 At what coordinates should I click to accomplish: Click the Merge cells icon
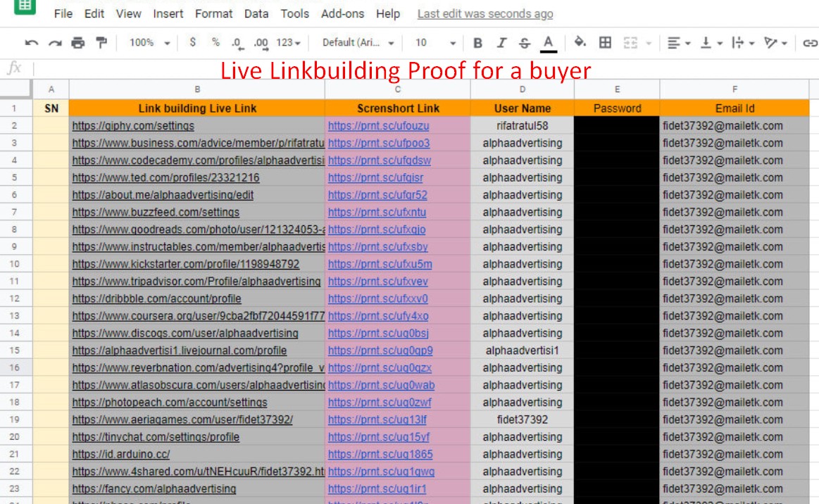click(x=630, y=43)
